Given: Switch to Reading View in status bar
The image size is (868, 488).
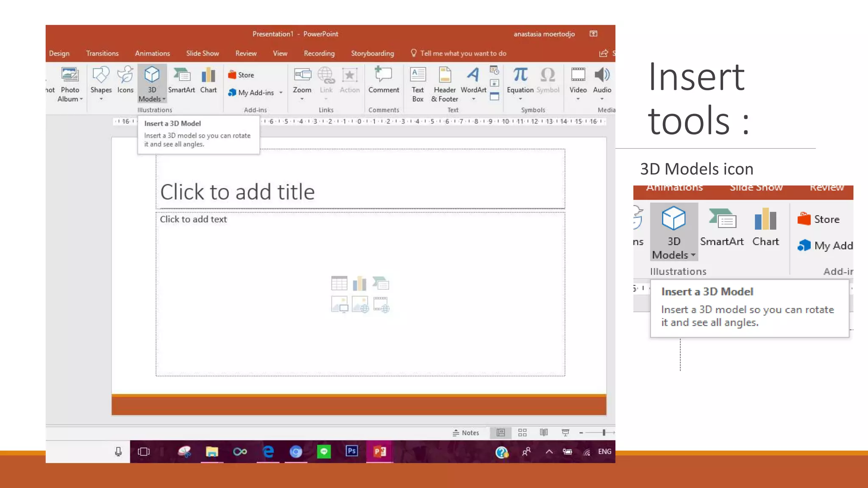Looking at the screenshot, I should tap(544, 433).
